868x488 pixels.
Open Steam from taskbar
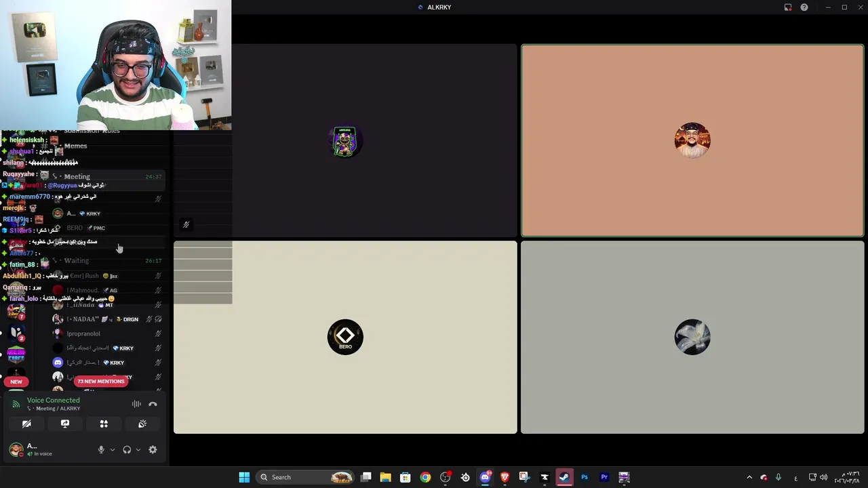[x=564, y=477]
